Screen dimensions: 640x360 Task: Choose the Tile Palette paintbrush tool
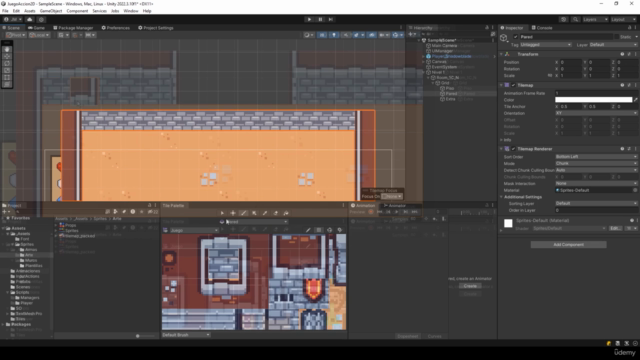244,213
